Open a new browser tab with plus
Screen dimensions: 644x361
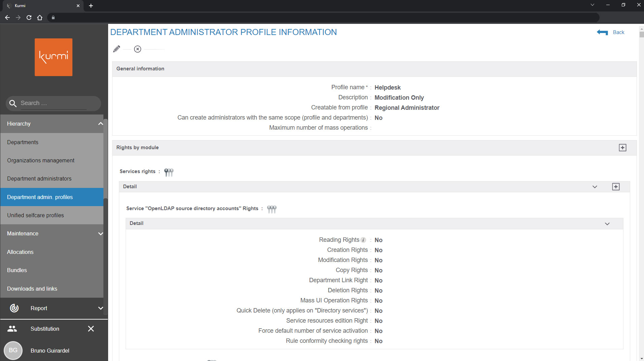click(x=91, y=6)
